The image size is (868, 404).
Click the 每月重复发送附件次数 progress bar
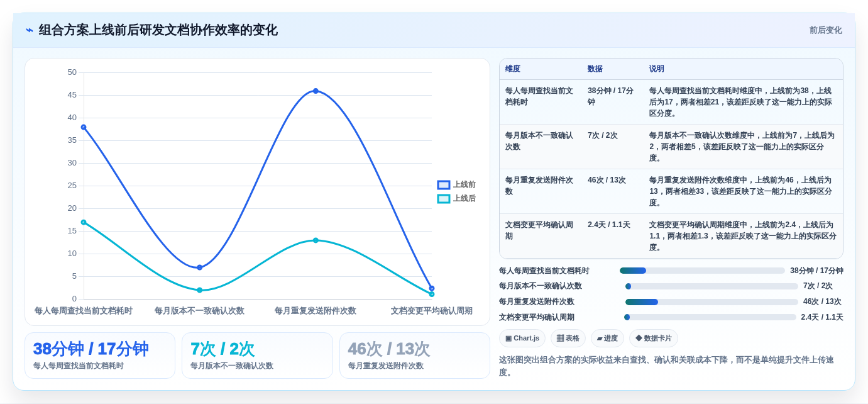point(711,302)
